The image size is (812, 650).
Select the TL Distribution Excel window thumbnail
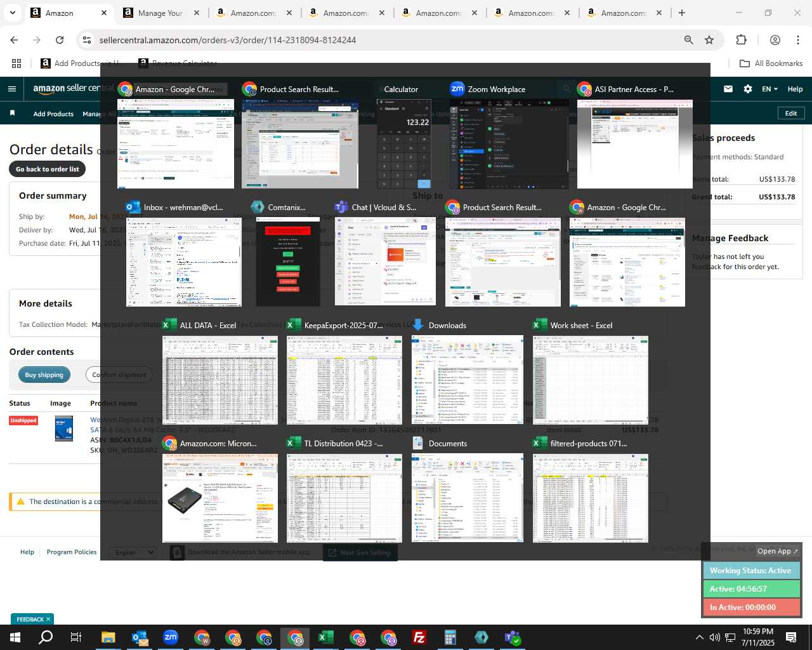point(344,498)
